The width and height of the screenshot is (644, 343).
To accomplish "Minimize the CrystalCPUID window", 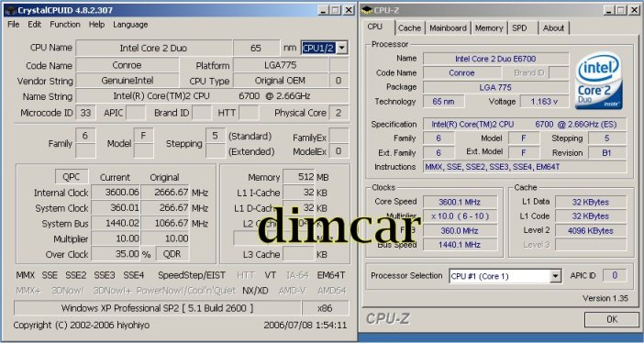I will [323, 10].
